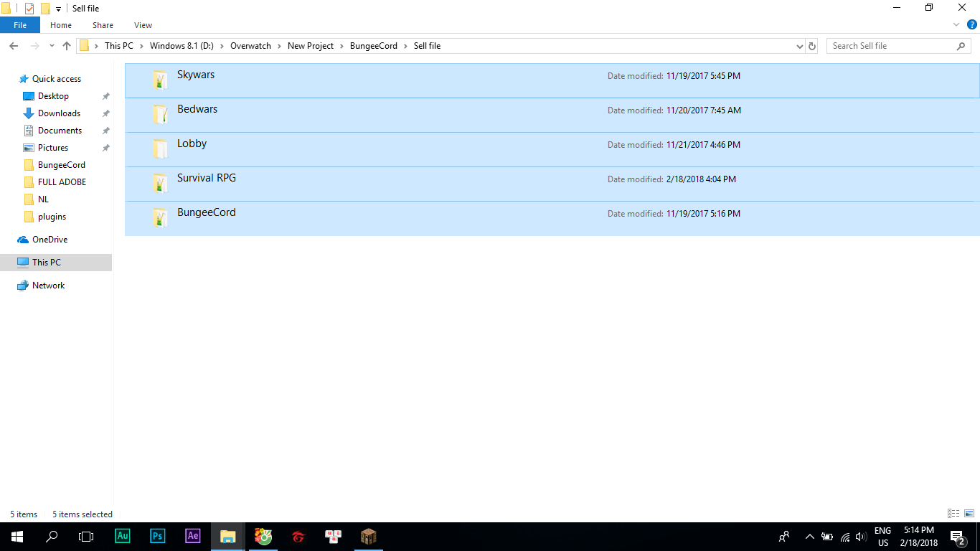Screen dimensions: 980x551
Task: Open Task View from the taskbar
Action: (86, 537)
